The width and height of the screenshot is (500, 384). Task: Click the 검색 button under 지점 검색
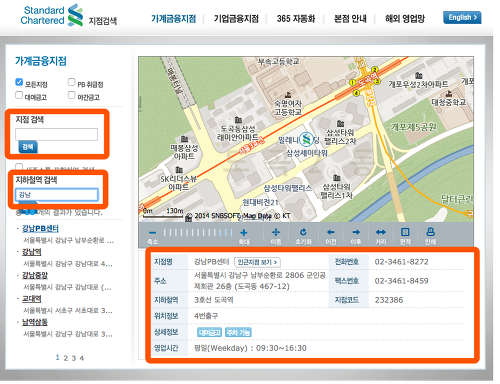coord(28,147)
